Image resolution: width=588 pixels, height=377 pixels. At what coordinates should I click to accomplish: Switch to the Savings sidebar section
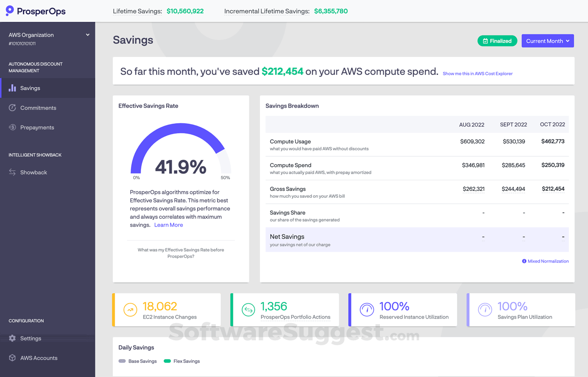tap(30, 88)
